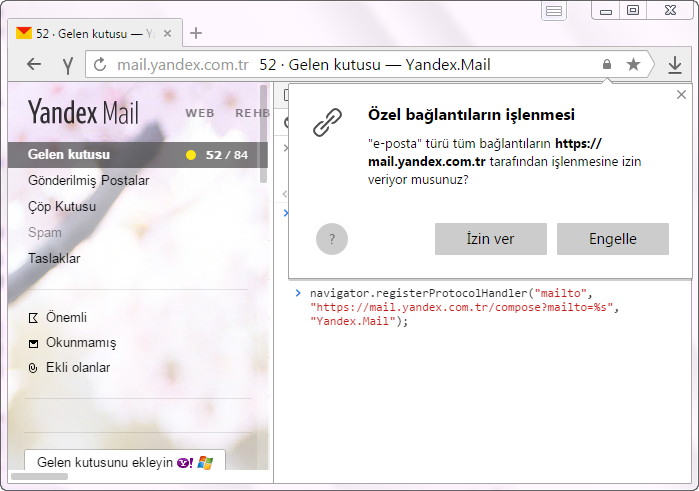Click the Okunmamış envelope icon

click(33, 343)
